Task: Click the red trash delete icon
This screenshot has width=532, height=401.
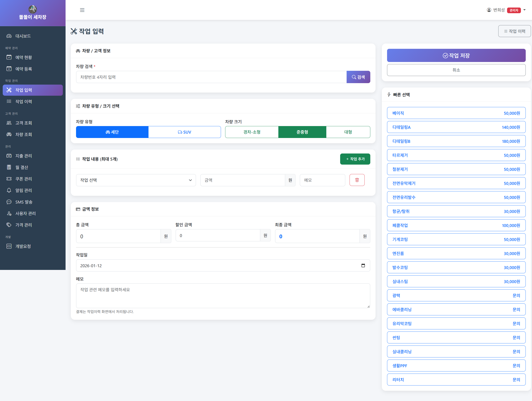Action: (357, 180)
